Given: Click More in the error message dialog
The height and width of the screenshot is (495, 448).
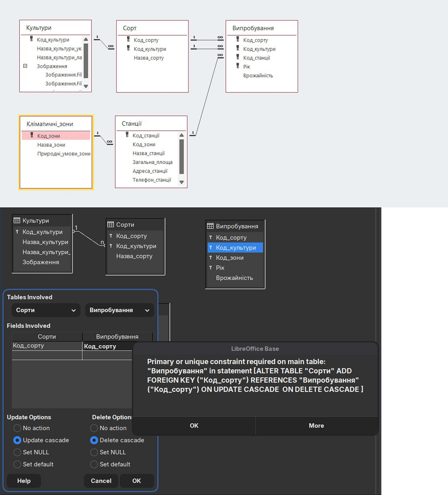Looking at the screenshot, I should (316, 426).
